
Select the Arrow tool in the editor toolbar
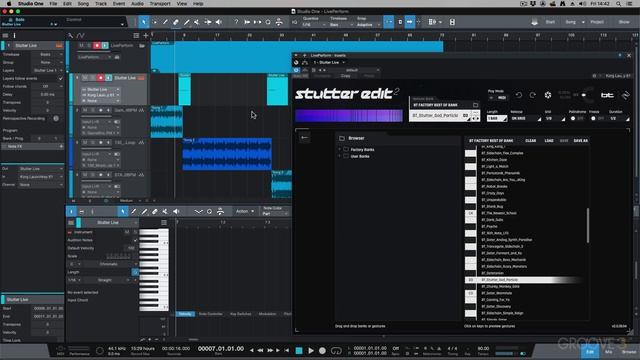point(122,211)
